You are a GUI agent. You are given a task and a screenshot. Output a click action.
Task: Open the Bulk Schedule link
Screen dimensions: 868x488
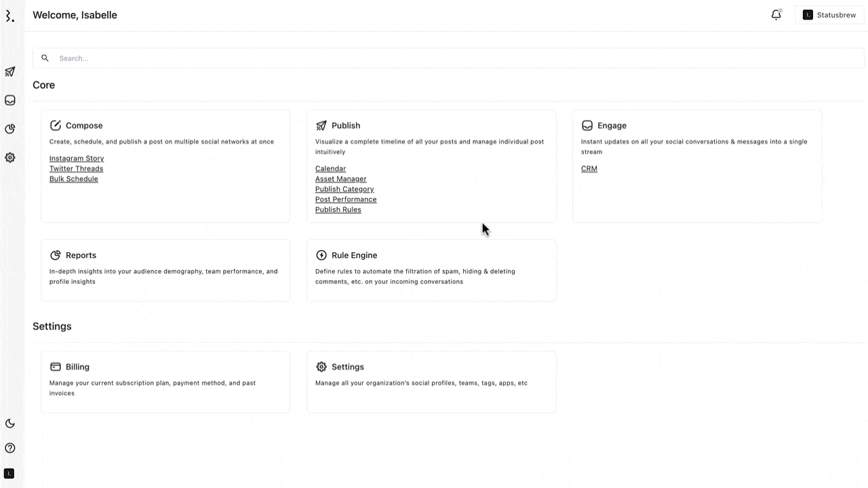tap(74, 179)
